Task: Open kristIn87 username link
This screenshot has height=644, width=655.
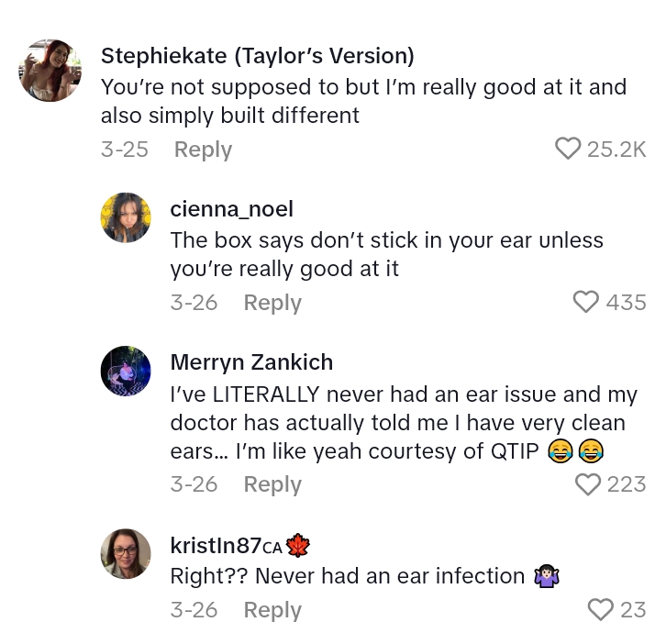Action: coord(216,545)
